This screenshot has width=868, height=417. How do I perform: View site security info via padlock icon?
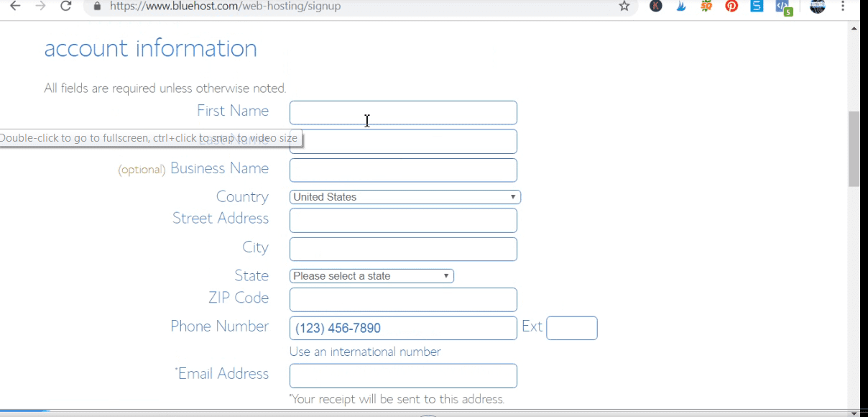(x=98, y=6)
